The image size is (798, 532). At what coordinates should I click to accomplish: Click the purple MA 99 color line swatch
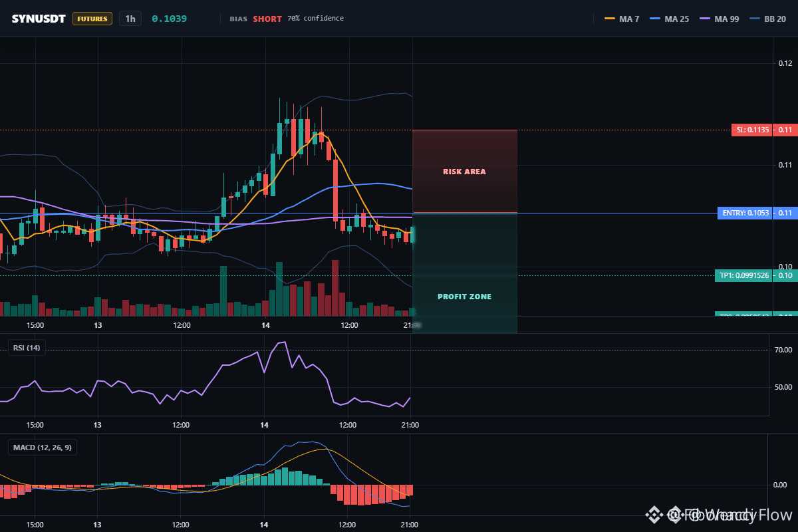pos(705,19)
